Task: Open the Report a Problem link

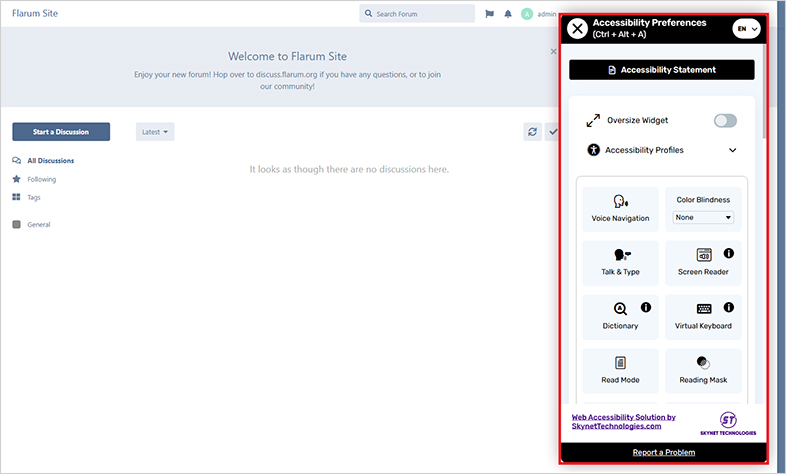Action: (x=664, y=452)
